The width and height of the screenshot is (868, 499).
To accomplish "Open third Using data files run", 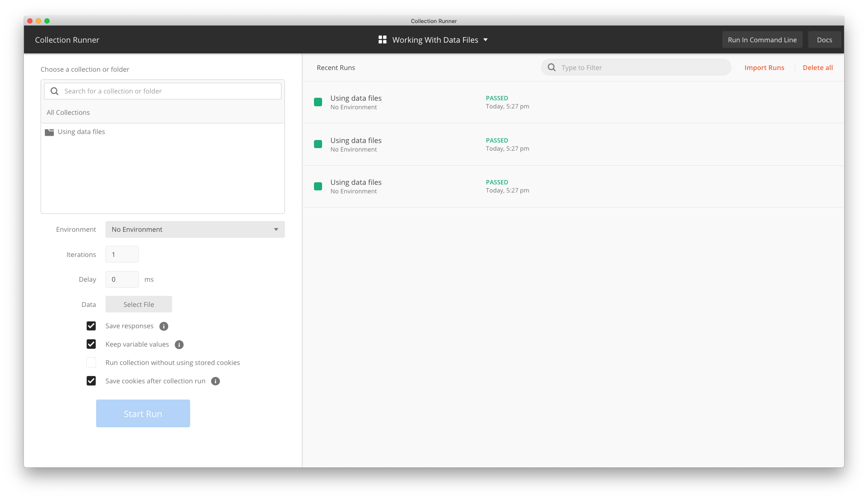I will pyautogui.click(x=573, y=187).
